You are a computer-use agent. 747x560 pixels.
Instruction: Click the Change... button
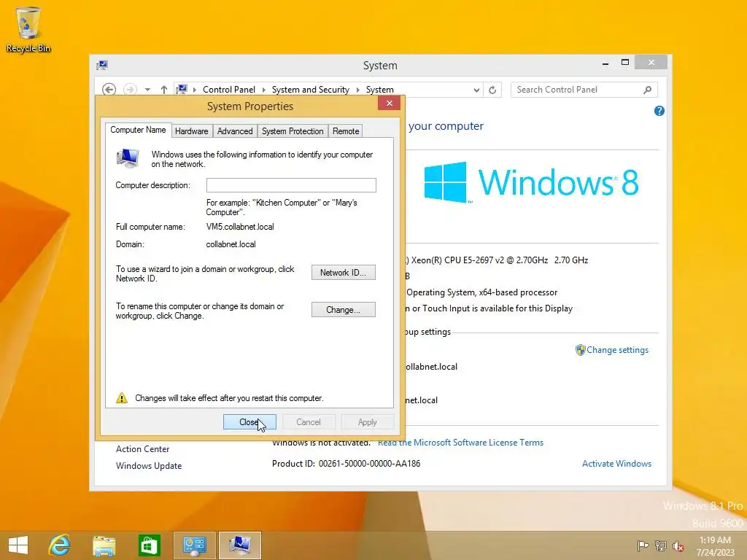343,309
